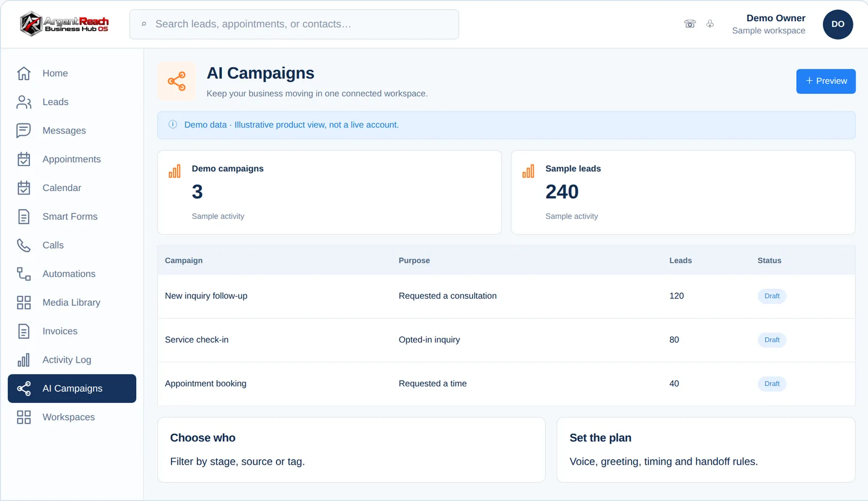Screen dimensions: 868x501
Task: Click the Smart Forms document icon
Action: 23,217
